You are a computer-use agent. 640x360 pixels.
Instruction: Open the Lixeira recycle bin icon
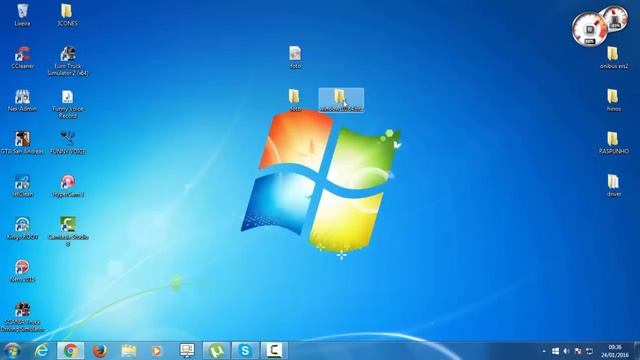[22, 15]
